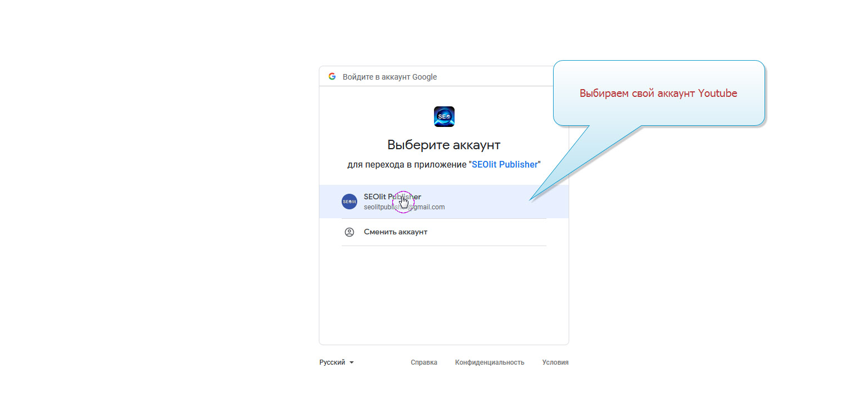Open the "SEOlit Publisher" app link
The width and height of the screenshot is (868, 412).
coord(505,165)
